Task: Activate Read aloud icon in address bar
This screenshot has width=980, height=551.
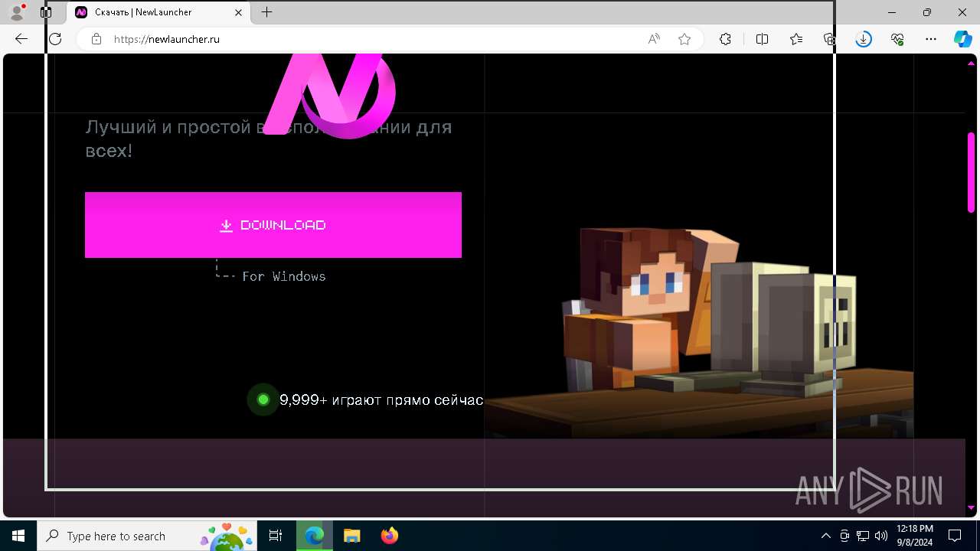Action: point(654,39)
